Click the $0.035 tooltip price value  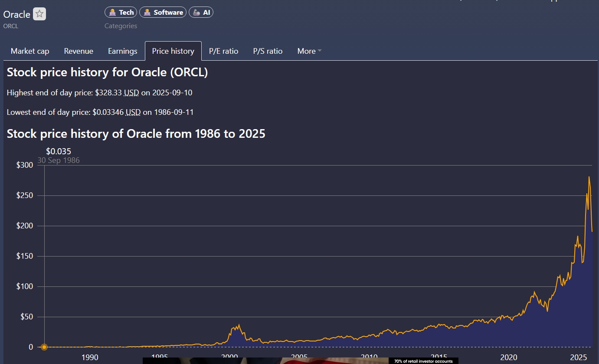point(59,151)
